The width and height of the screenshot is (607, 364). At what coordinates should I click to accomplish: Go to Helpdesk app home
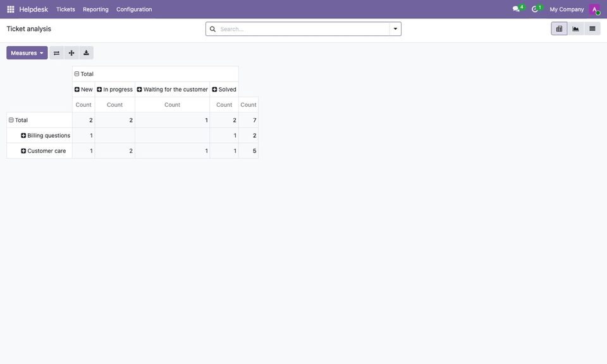tap(34, 9)
